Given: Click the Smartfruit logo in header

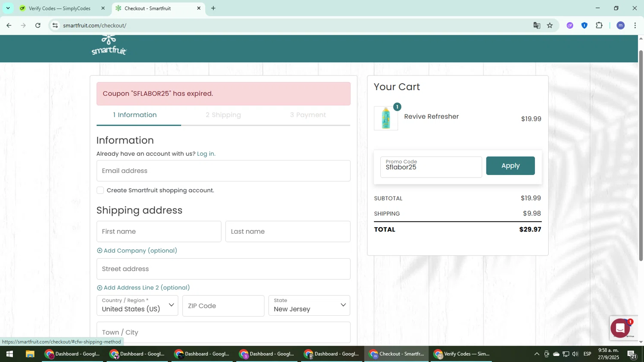Looking at the screenshot, I should click(x=109, y=45).
